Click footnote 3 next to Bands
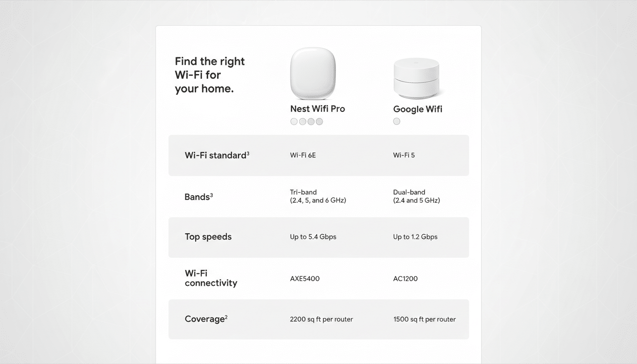This screenshot has height=364, width=637. [x=210, y=194]
